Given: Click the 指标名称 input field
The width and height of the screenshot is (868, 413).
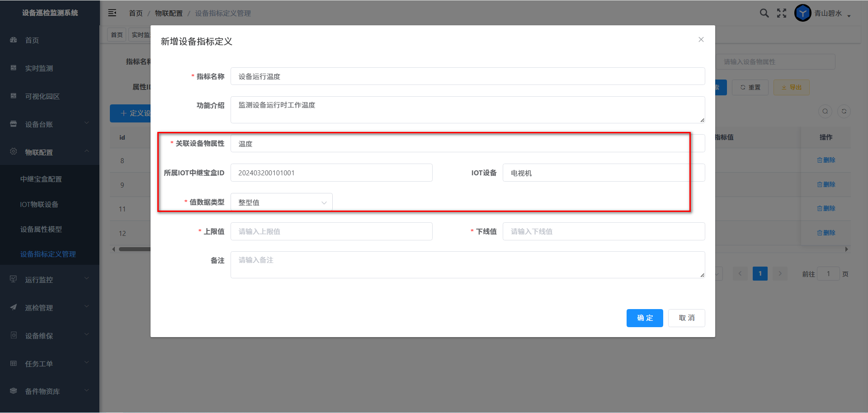Looking at the screenshot, I should pos(467,76).
